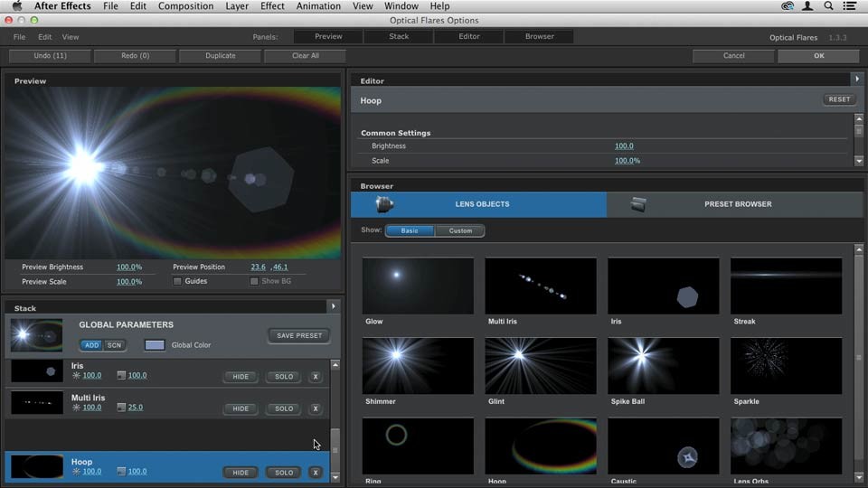This screenshot has width=868, height=488.
Task: Add the Streak lens object
Action: coord(786,286)
